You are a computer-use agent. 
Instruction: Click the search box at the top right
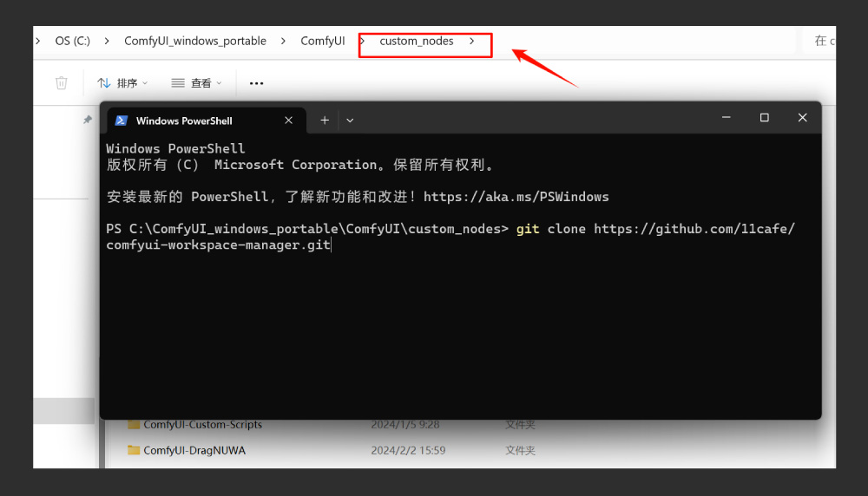819,41
